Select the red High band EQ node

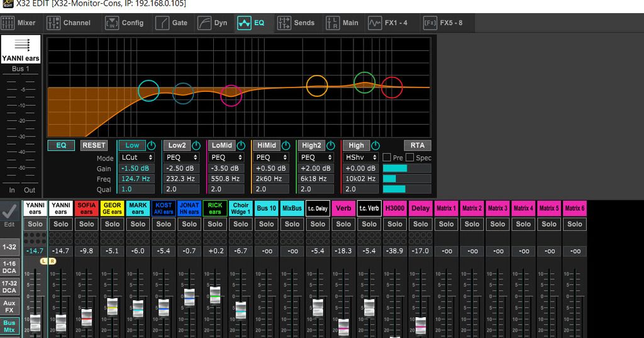click(x=392, y=87)
